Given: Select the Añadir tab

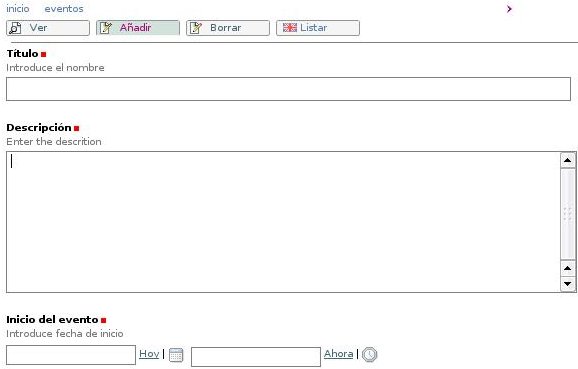Looking at the screenshot, I should pyautogui.click(x=138, y=28).
